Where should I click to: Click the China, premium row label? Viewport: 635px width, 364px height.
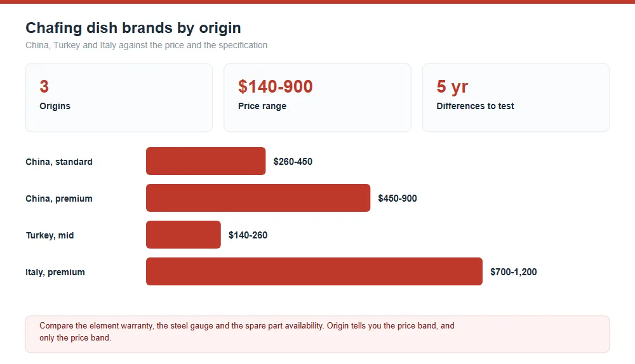[x=59, y=198]
